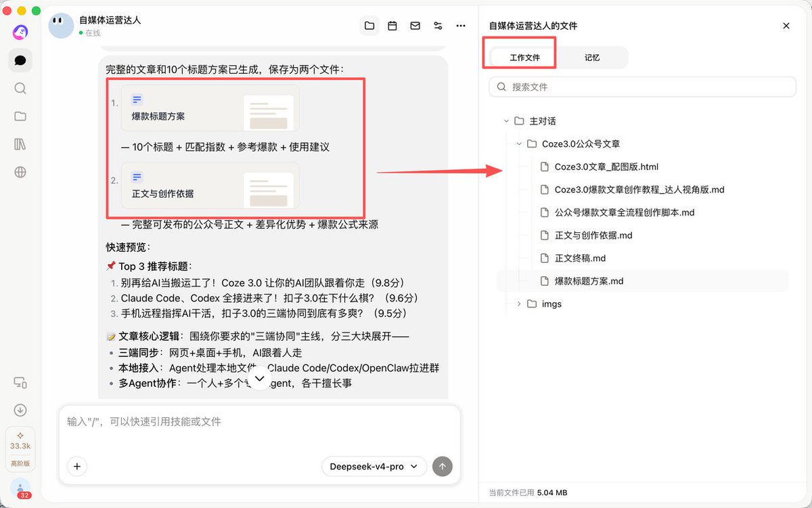Click the globe icon in left sidebar
Image resolution: width=812 pixels, height=508 pixels.
pyautogui.click(x=20, y=172)
